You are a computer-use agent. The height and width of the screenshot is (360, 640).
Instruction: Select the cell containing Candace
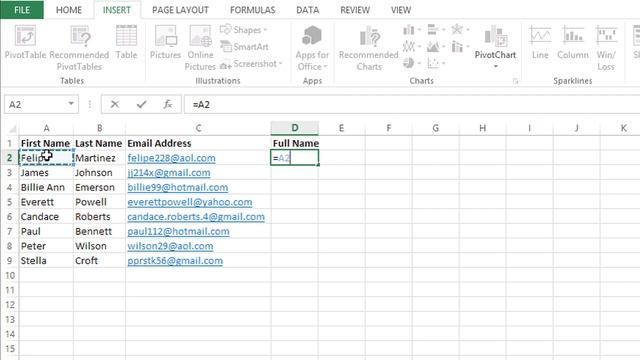tap(46, 217)
